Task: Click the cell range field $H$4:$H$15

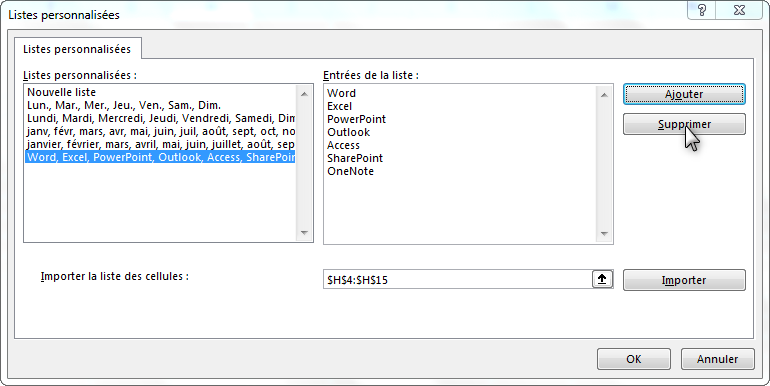Action: pos(457,279)
